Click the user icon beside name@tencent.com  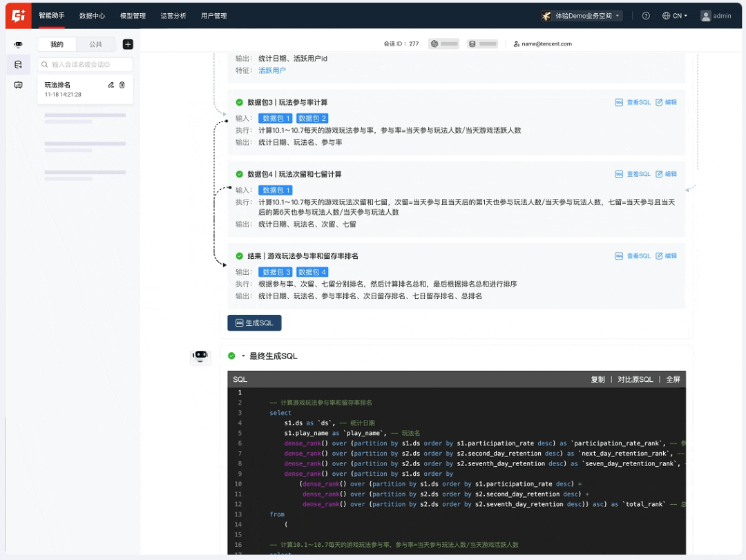(516, 44)
